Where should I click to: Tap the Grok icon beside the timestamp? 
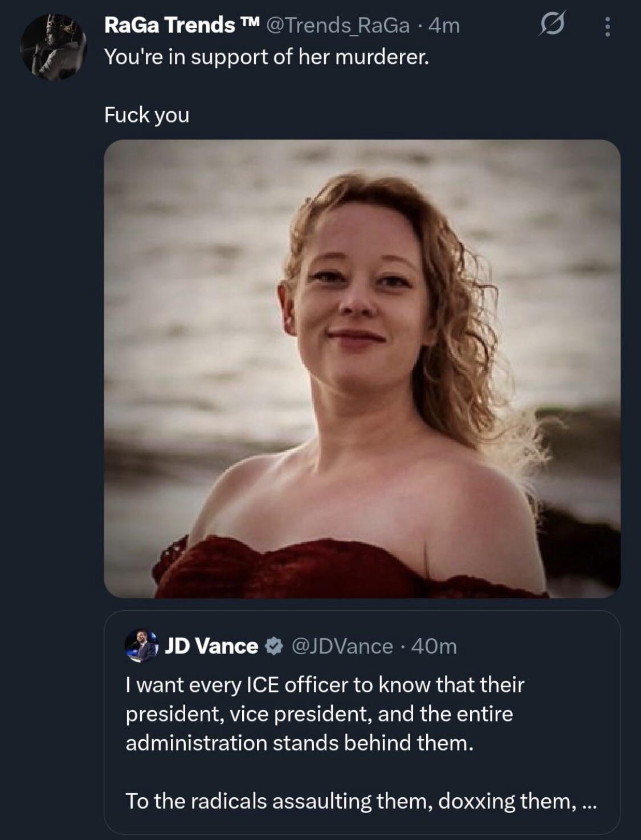[x=552, y=26]
